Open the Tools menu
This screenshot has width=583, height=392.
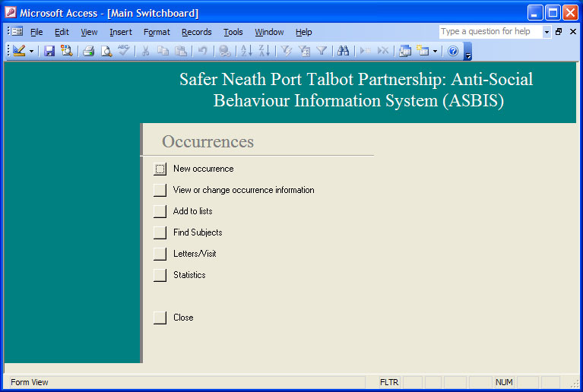233,32
